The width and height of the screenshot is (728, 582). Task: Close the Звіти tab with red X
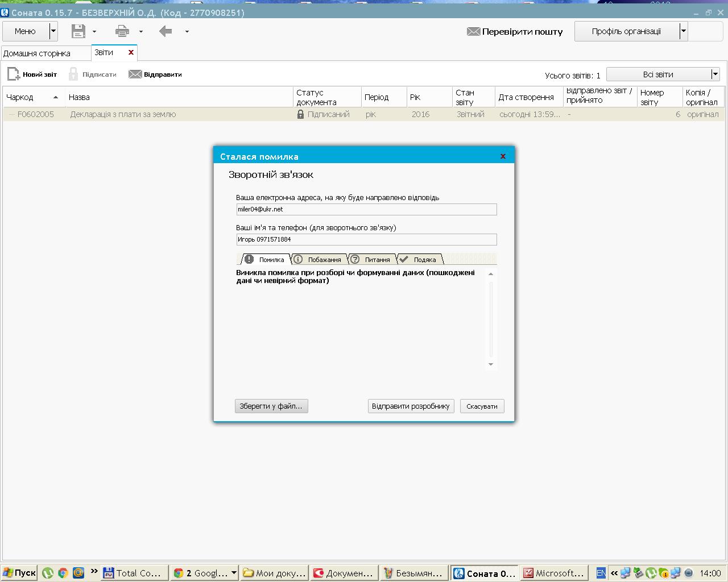(131, 52)
